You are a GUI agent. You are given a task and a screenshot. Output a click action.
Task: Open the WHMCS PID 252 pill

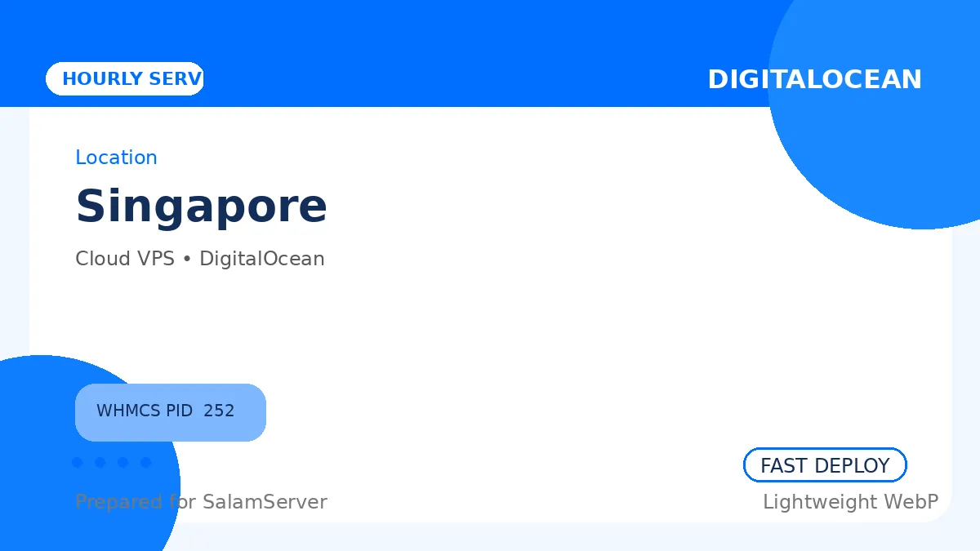point(171,412)
